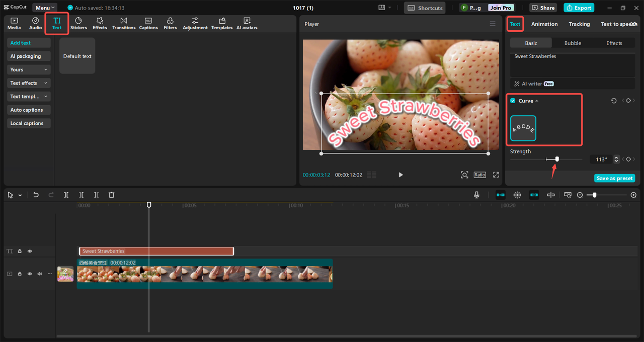
Task: Hide the text track with eye icon
Action: coord(30,251)
